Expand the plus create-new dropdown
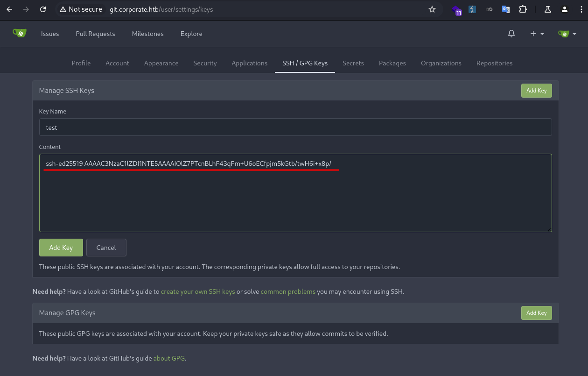588x376 pixels. click(x=537, y=34)
